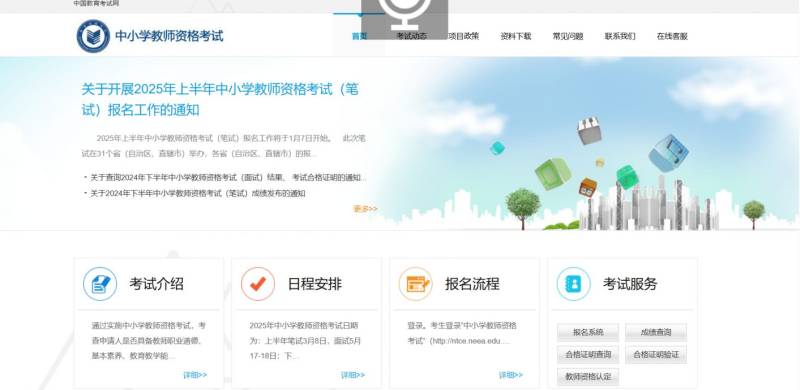Click the 中小学教师资格考试 site title
Screen dimensions: 800x390
click(169, 36)
